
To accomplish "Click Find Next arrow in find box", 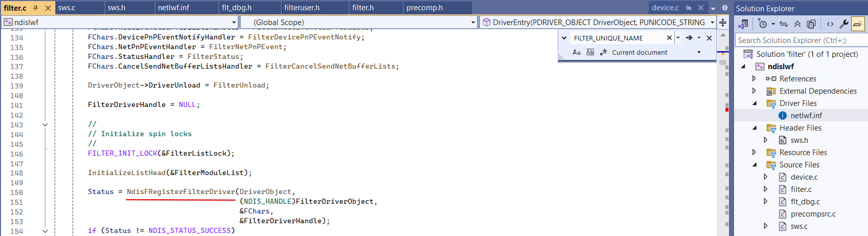I will (x=689, y=38).
